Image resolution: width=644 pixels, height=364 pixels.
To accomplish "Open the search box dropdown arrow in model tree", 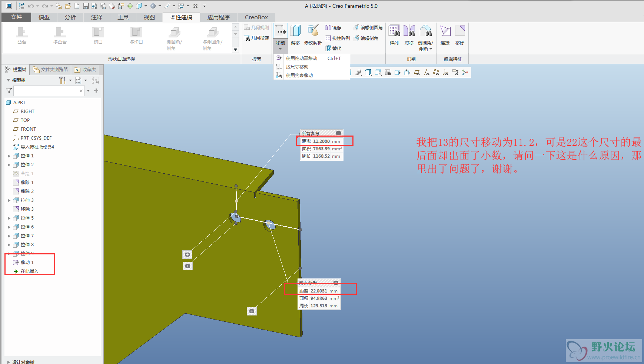I will pyautogui.click(x=89, y=91).
